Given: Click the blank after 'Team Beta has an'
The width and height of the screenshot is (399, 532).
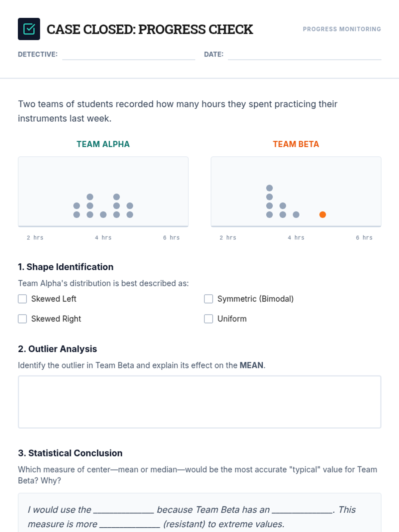Looking at the screenshot, I should [302, 510].
